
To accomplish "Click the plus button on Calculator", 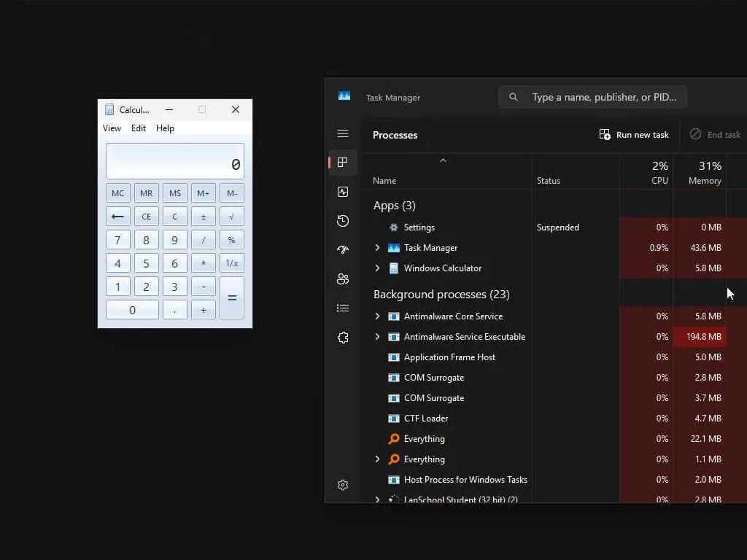I will point(204,310).
